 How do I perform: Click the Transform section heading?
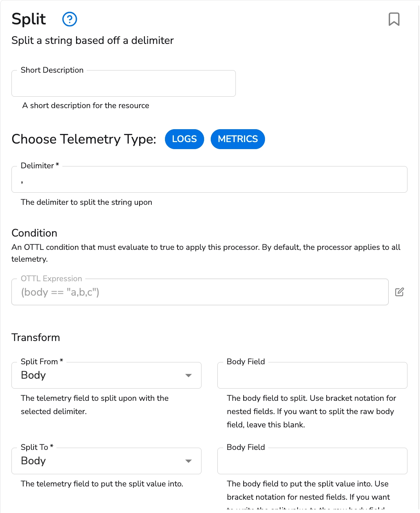35,337
